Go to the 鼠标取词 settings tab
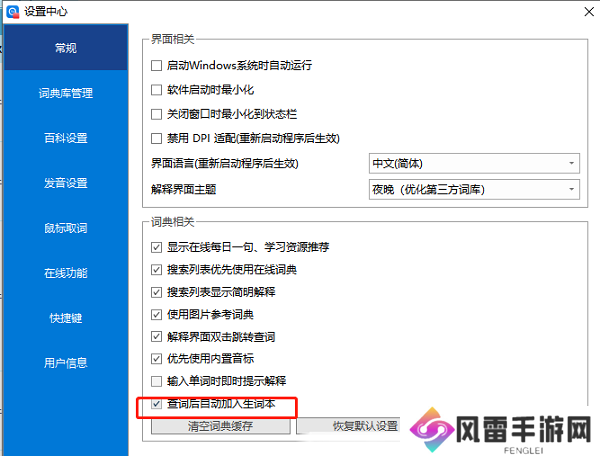Image resolution: width=600 pixels, height=456 pixels. tap(66, 228)
